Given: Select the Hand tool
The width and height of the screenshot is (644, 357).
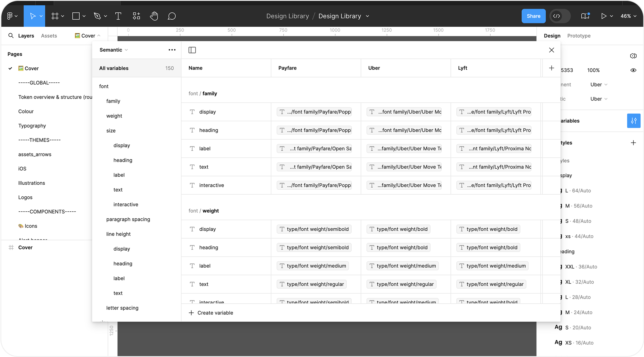Looking at the screenshot, I should [154, 16].
